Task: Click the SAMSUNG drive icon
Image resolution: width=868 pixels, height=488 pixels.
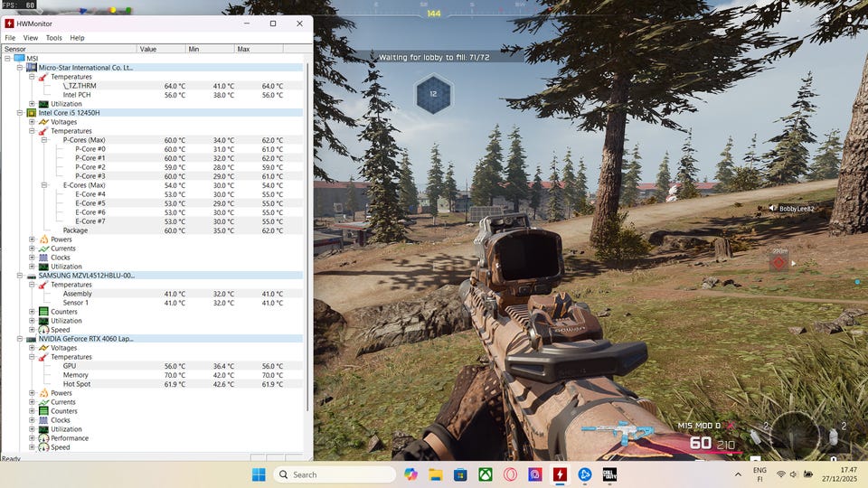Action: [32, 276]
